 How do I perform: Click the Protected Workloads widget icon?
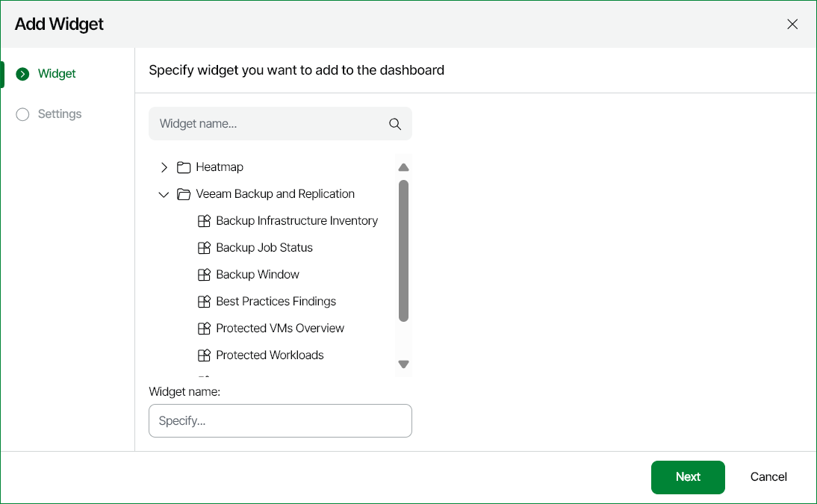[205, 355]
